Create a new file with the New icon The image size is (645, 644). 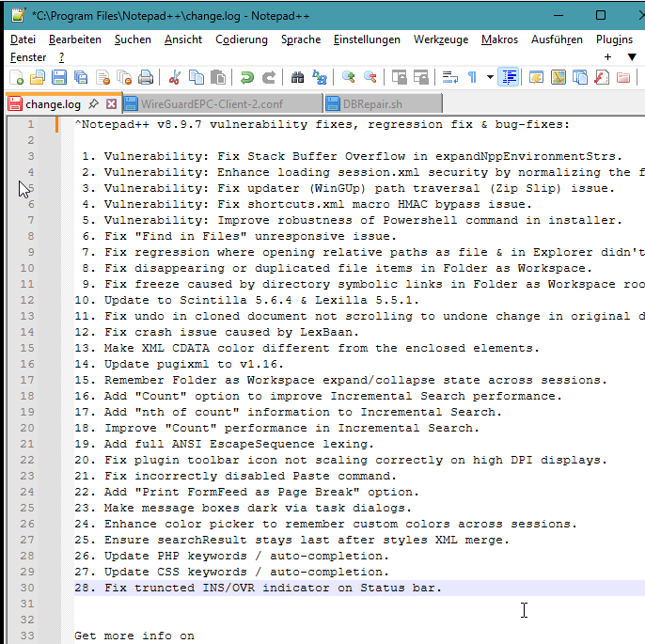coord(17,77)
